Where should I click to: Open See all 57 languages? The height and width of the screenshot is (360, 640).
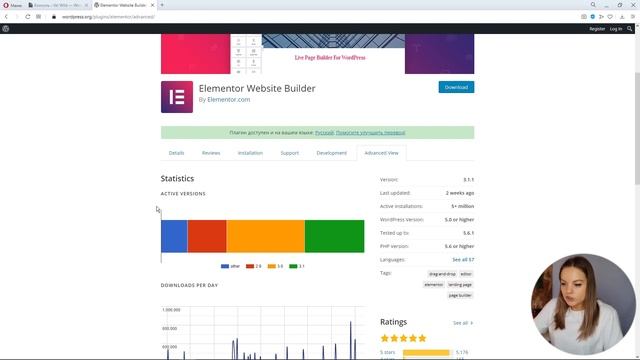tap(463, 260)
